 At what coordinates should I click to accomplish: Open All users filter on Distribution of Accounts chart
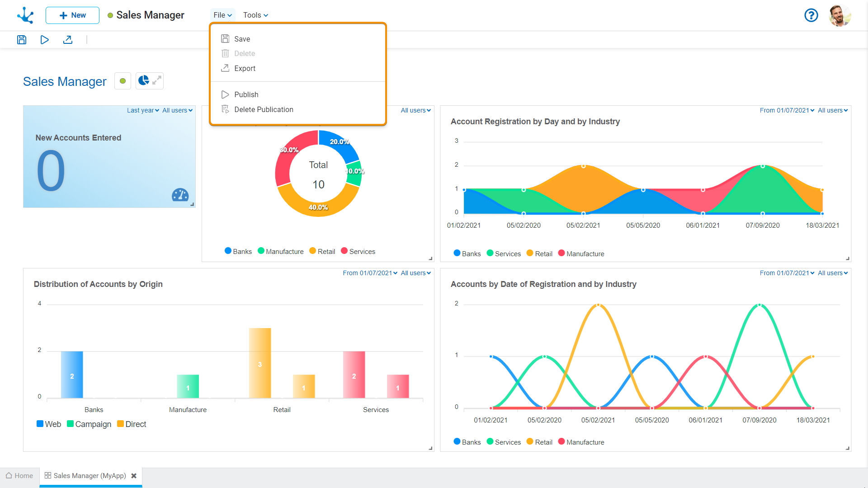[415, 273]
